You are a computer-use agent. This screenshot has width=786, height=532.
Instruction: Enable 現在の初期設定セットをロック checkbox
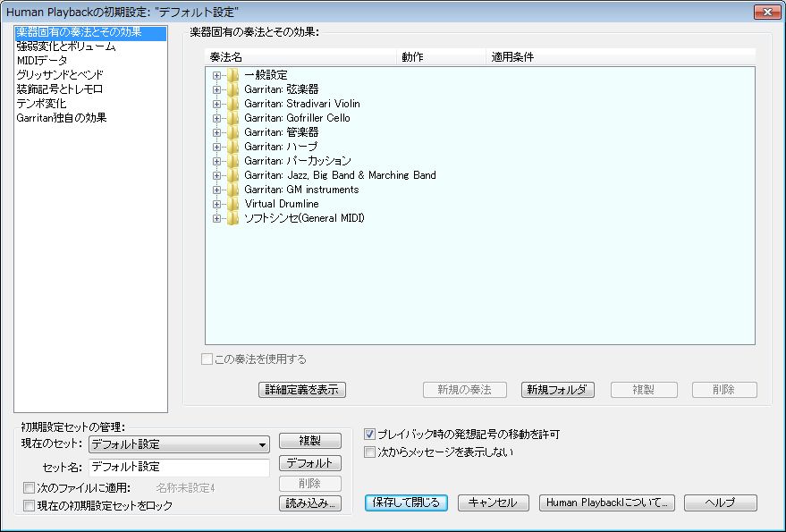30,505
